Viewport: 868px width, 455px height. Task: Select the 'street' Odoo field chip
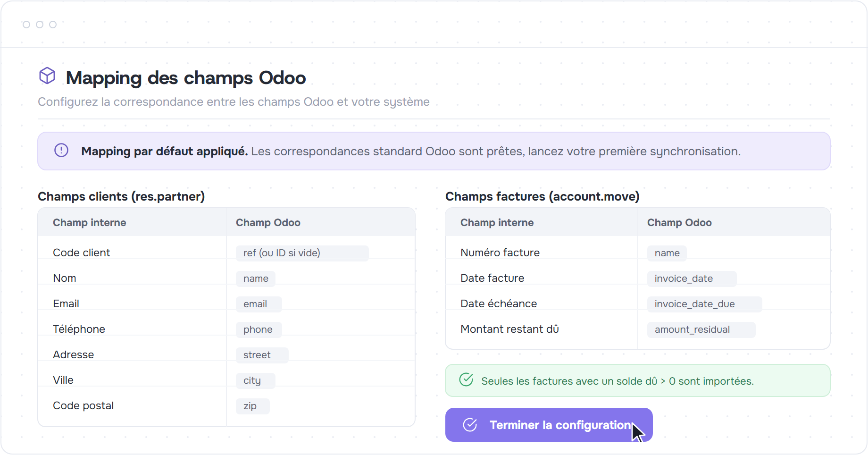(262, 355)
